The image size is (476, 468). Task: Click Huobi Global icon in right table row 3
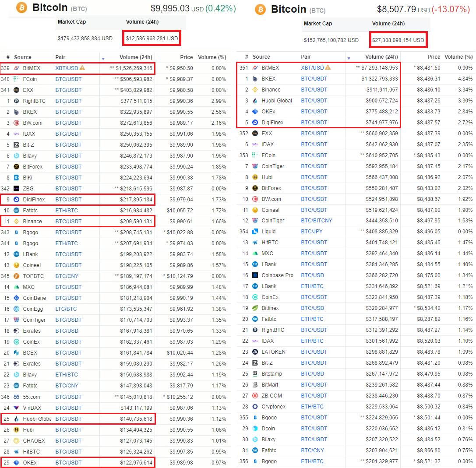pos(255,100)
